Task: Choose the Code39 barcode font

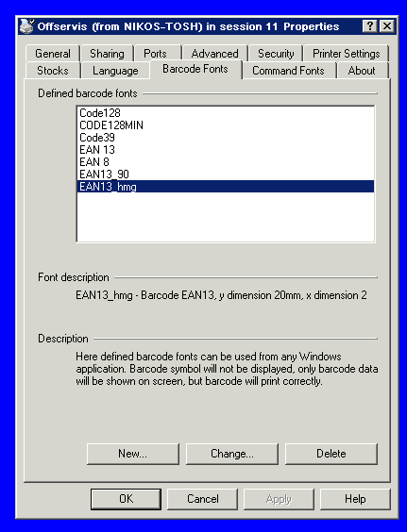Action: pyautogui.click(x=226, y=138)
